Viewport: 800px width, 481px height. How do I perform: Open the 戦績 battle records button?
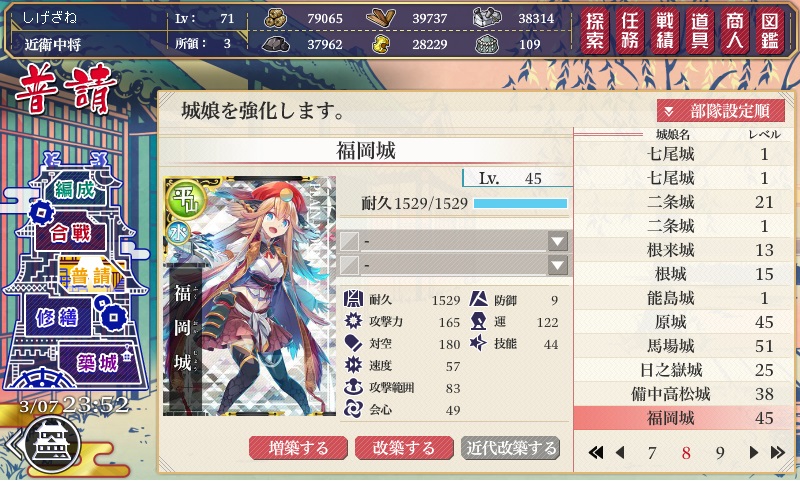coord(665,30)
